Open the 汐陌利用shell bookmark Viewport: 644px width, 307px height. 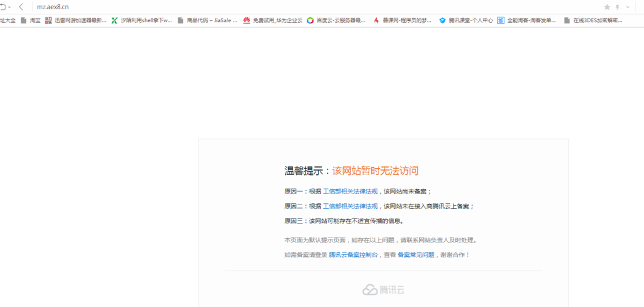pos(142,20)
